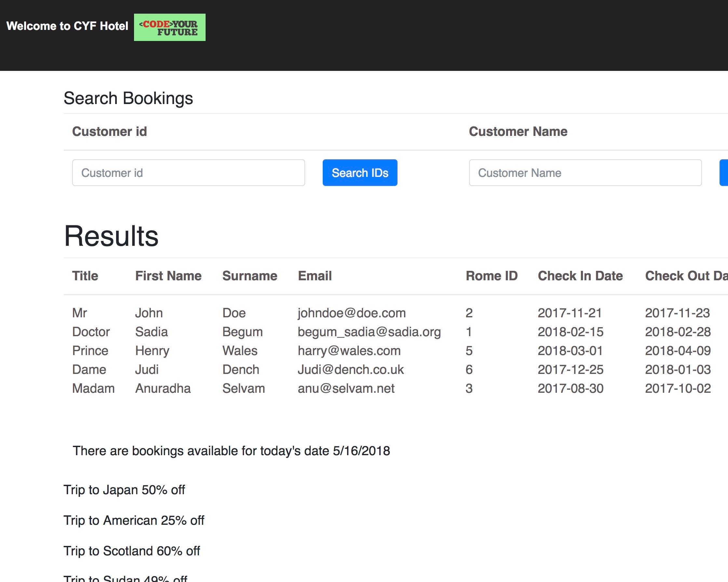Focus the Customer id input field
The image size is (728, 582).
tap(188, 173)
